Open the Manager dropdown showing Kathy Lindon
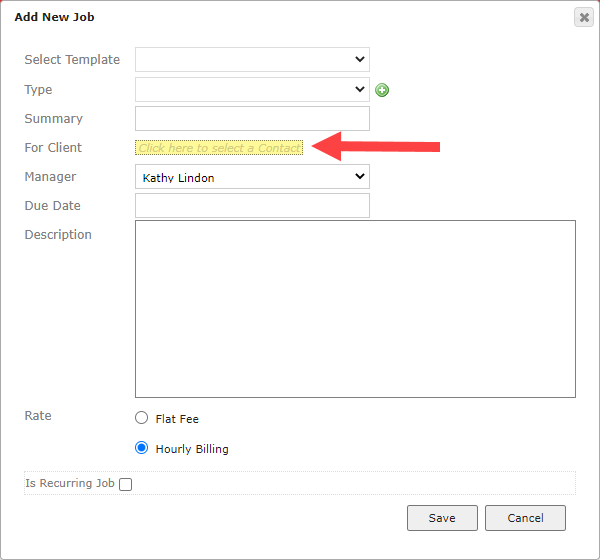600x560 pixels. tap(252, 176)
